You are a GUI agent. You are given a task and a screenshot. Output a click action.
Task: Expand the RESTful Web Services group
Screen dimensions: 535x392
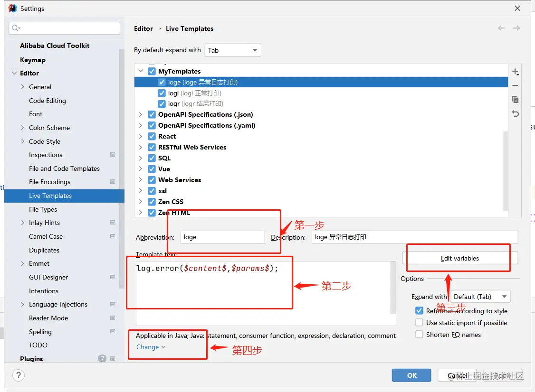point(141,147)
